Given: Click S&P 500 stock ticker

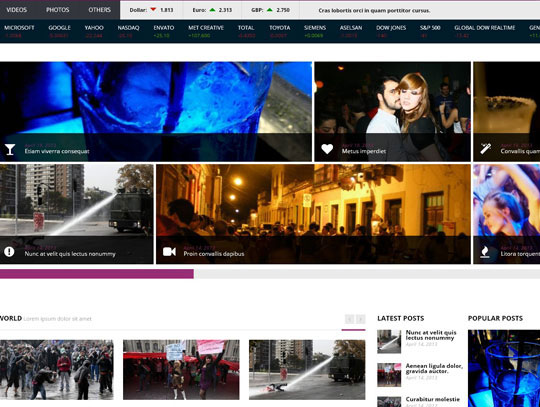Looking at the screenshot, I should pos(430,31).
